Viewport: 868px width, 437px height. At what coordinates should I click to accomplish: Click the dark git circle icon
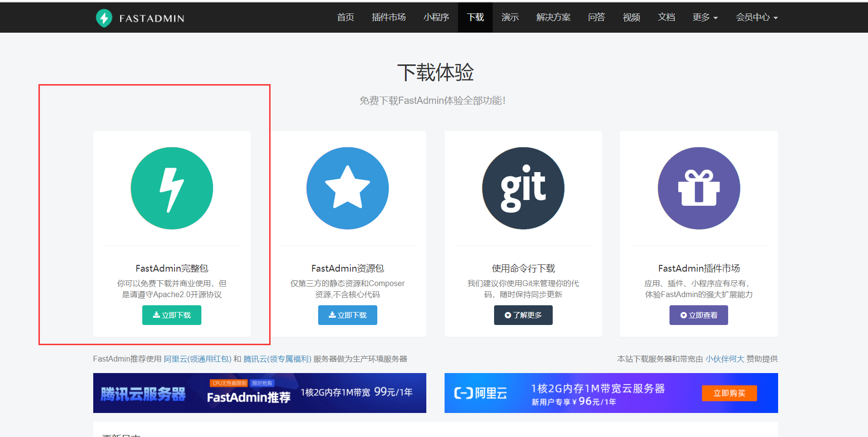[523, 188]
